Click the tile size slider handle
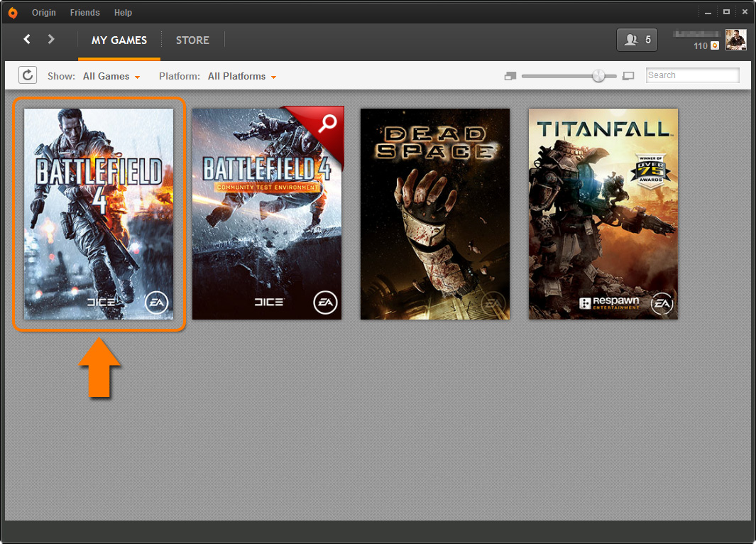This screenshot has width=756, height=544. [x=599, y=76]
